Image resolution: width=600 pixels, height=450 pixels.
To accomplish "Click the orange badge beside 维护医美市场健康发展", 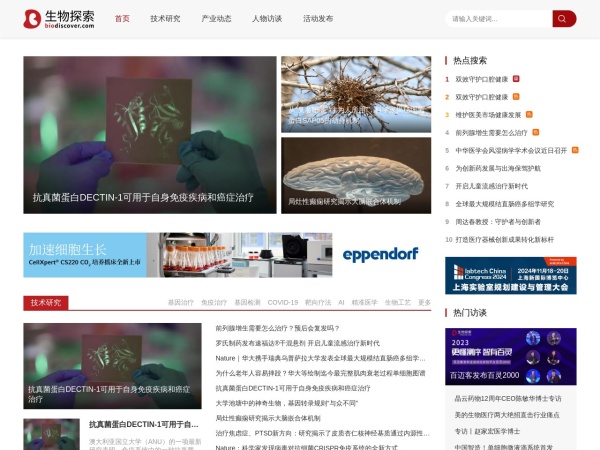I will point(529,114).
